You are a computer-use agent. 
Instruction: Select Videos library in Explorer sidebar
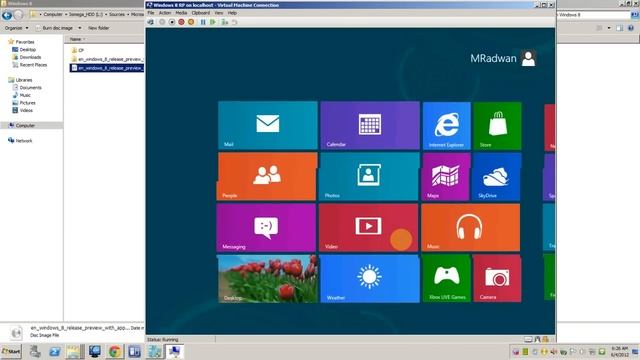point(22,110)
